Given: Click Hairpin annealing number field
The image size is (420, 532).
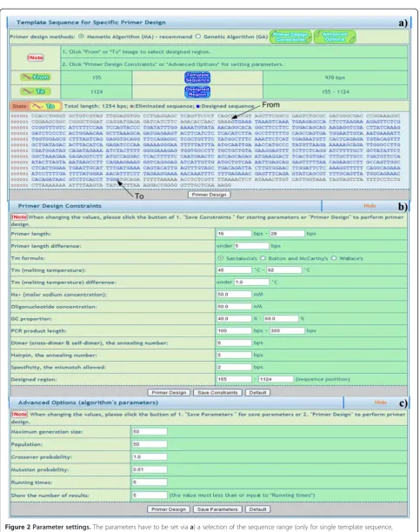Looking at the screenshot, I should (234, 355).
